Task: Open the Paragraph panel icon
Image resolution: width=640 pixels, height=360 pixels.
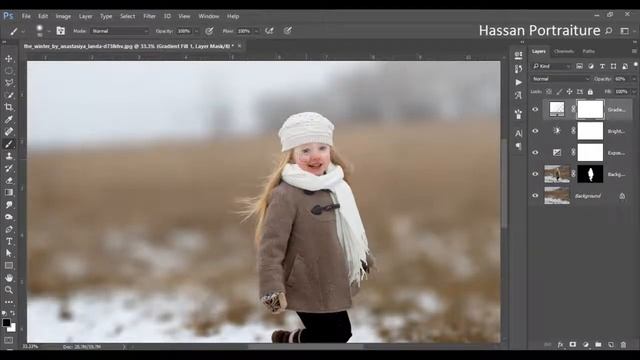Action: tap(518, 146)
